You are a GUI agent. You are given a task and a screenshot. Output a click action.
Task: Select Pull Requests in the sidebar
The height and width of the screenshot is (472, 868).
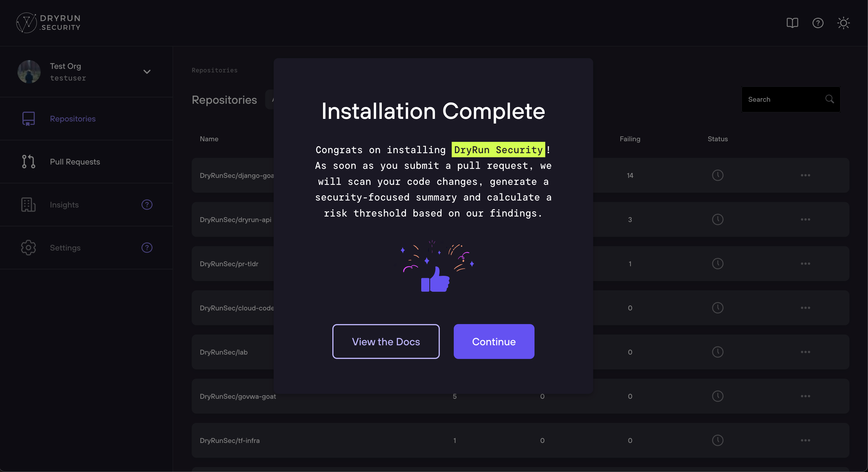coord(74,162)
